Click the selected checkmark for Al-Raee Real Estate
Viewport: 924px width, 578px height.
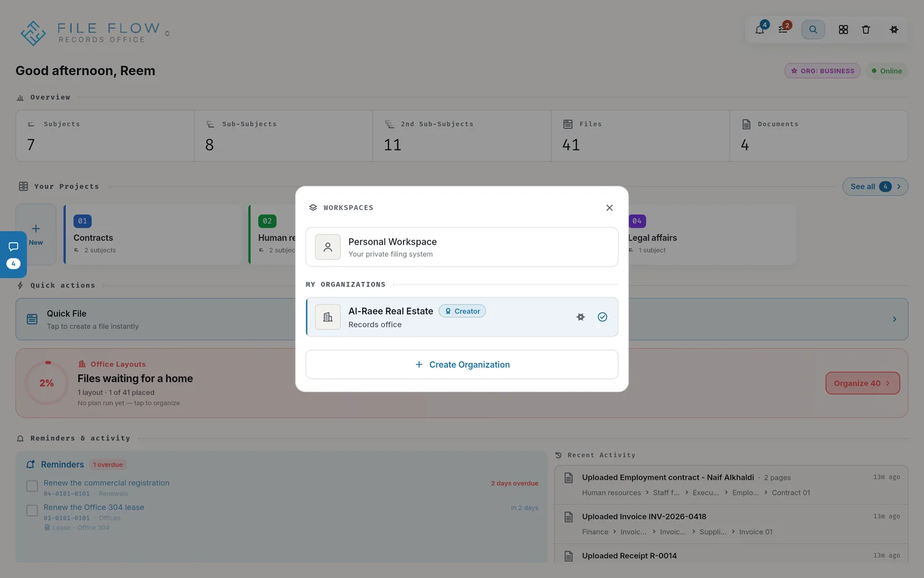point(603,317)
